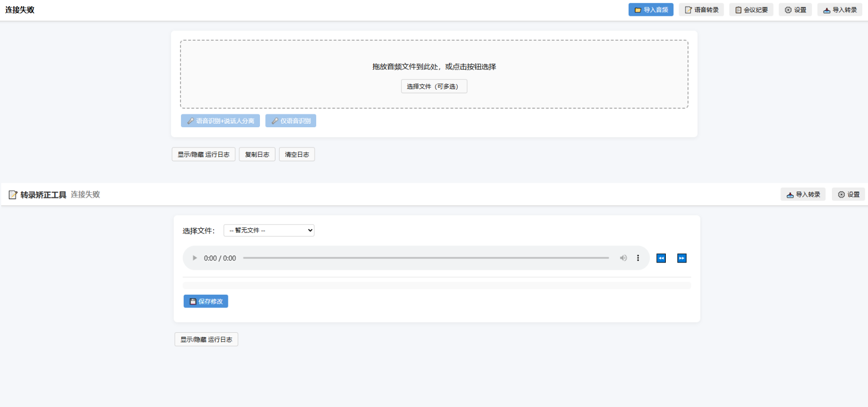Toggle 显示/隐藏 运行日志 below 保存修改
Image resolution: width=868 pixels, height=407 pixels.
coord(206,340)
